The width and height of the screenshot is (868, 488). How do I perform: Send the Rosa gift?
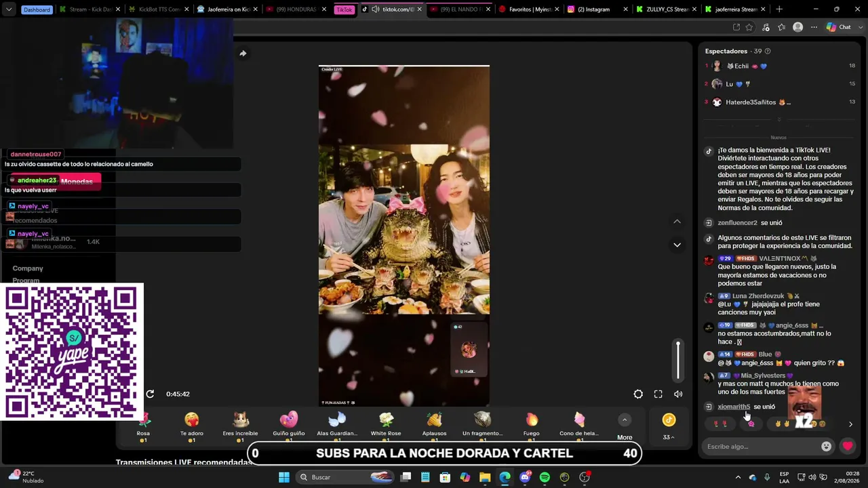143,427
